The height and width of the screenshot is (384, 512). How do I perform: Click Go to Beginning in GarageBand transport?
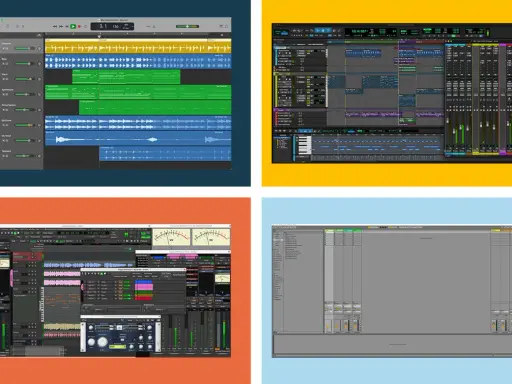[x=67, y=26]
